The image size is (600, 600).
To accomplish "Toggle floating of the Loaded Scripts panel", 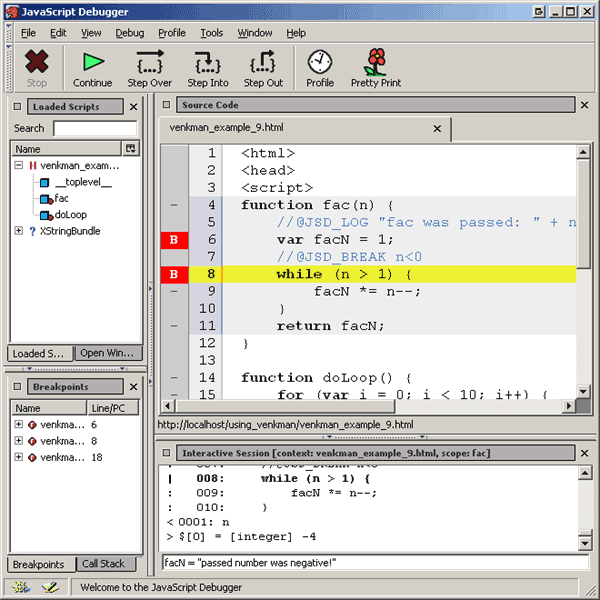I will [17, 106].
